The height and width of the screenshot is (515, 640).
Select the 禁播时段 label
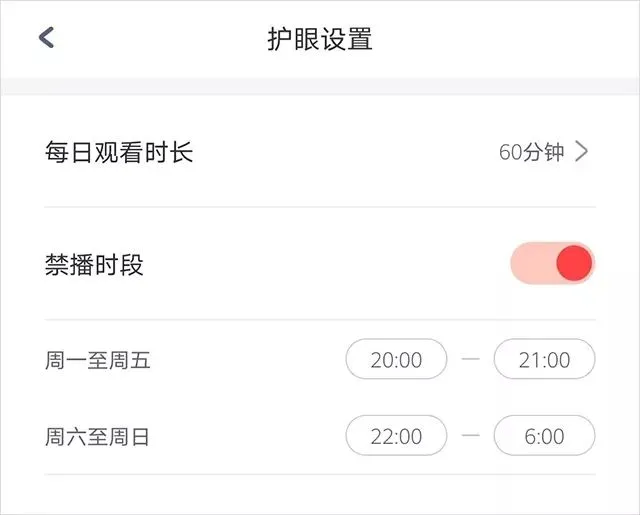point(95,264)
